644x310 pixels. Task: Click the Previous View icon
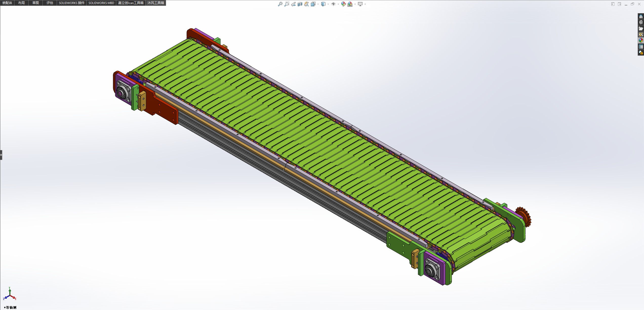293,4
